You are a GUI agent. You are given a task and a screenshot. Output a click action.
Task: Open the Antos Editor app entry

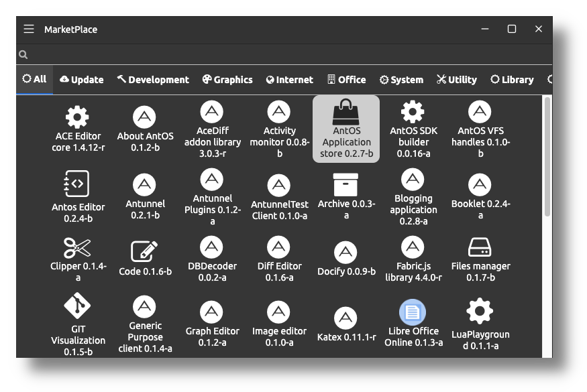78,196
